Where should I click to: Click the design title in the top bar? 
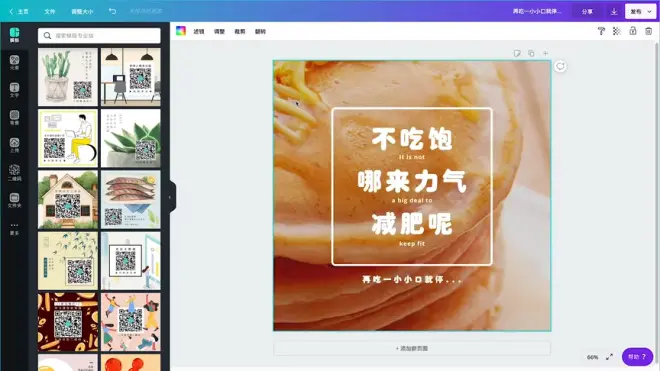coord(537,11)
